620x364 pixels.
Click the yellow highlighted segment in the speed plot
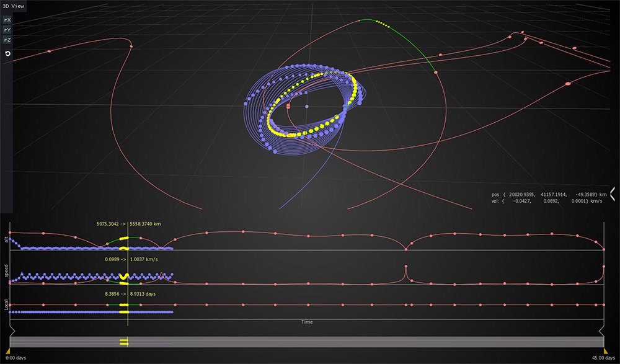[x=123, y=277]
